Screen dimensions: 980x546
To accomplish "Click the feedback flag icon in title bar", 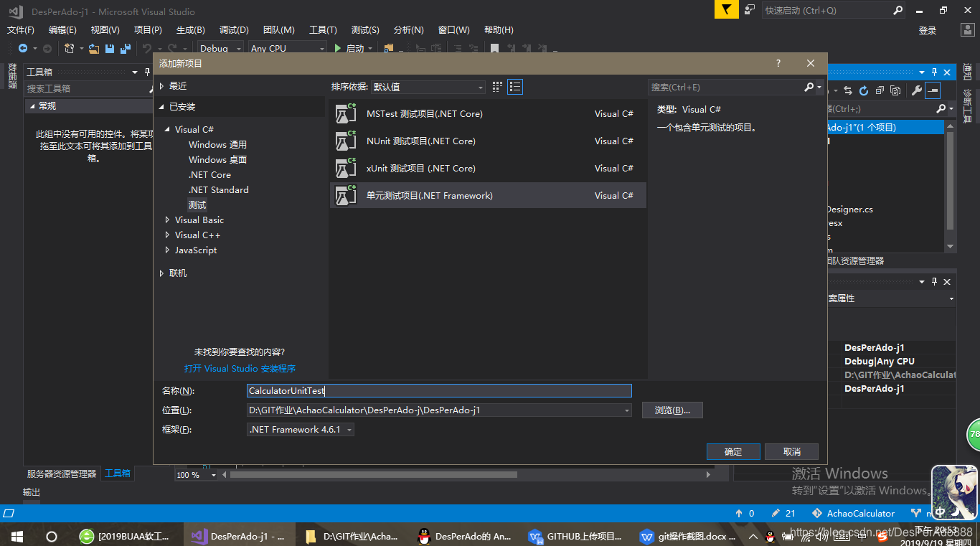I will [x=726, y=10].
